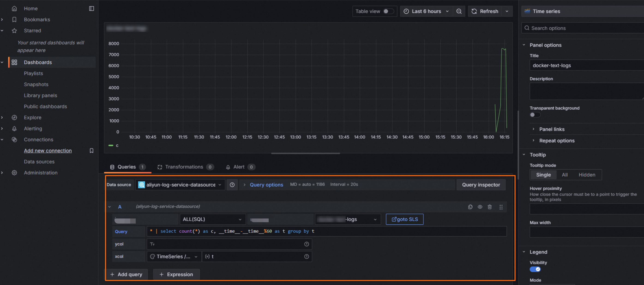Bookmark the Add new connection item
This screenshot has width=644, height=285.
[x=91, y=150]
